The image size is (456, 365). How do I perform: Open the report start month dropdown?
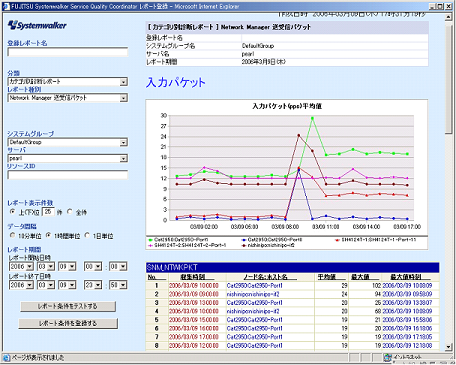51,267
